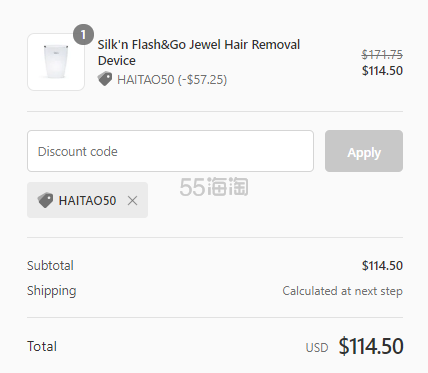Click the HAITAO50 label in the applied chip
This screenshot has width=428, height=373.
tap(88, 201)
